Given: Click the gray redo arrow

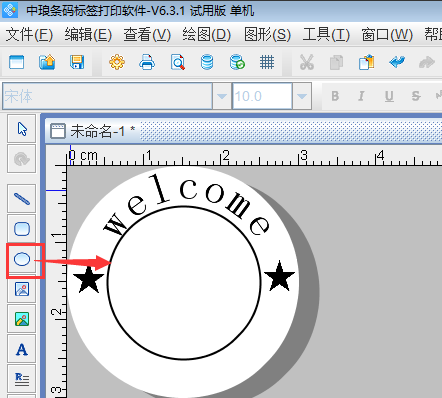Looking at the screenshot, I should (x=427, y=62).
